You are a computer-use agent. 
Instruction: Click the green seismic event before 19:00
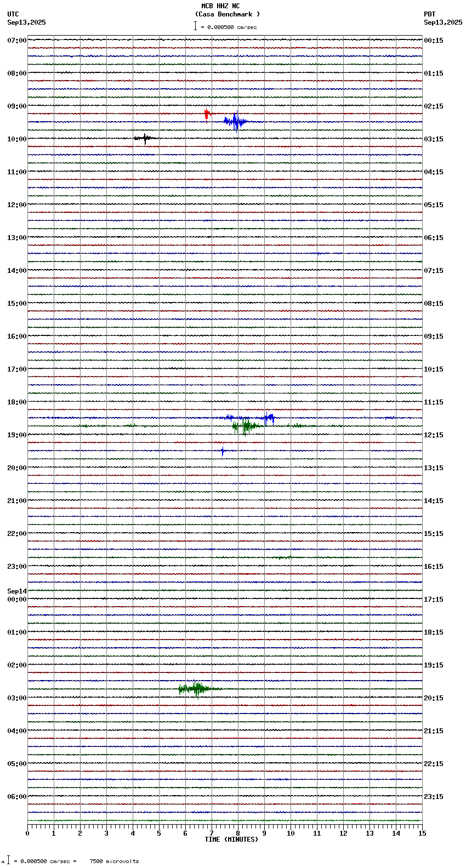pyautogui.click(x=247, y=425)
